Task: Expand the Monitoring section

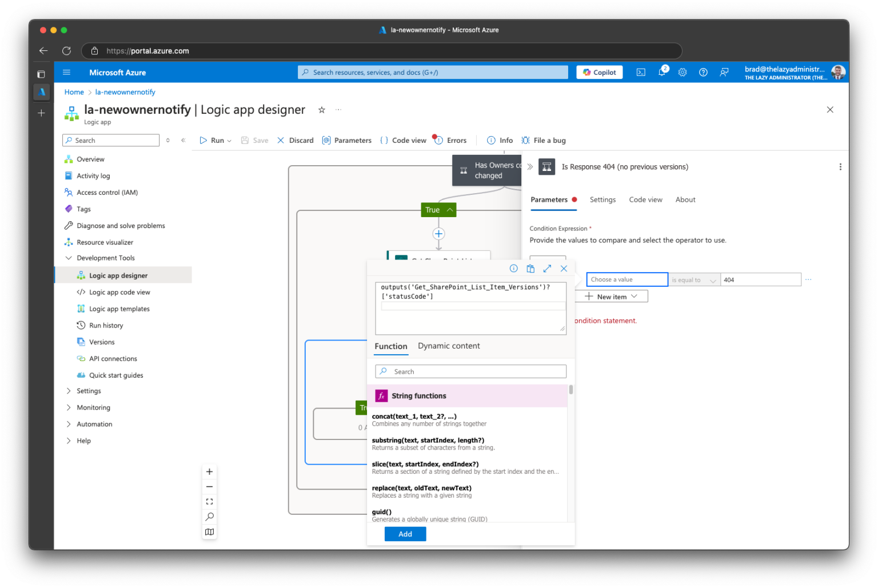Action: point(69,408)
